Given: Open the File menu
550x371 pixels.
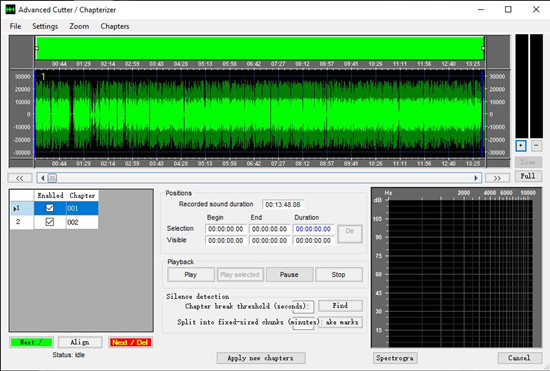Looking at the screenshot, I should click(15, 26).
